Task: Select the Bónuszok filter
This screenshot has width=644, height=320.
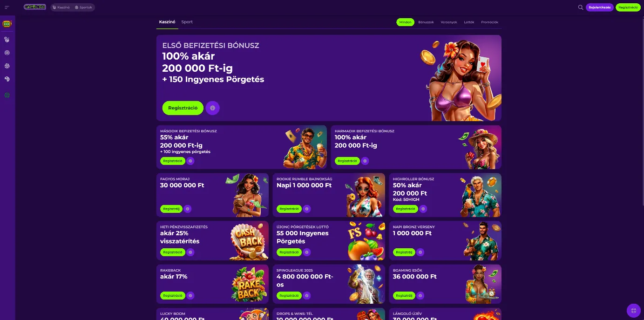Action: point(426,22)
